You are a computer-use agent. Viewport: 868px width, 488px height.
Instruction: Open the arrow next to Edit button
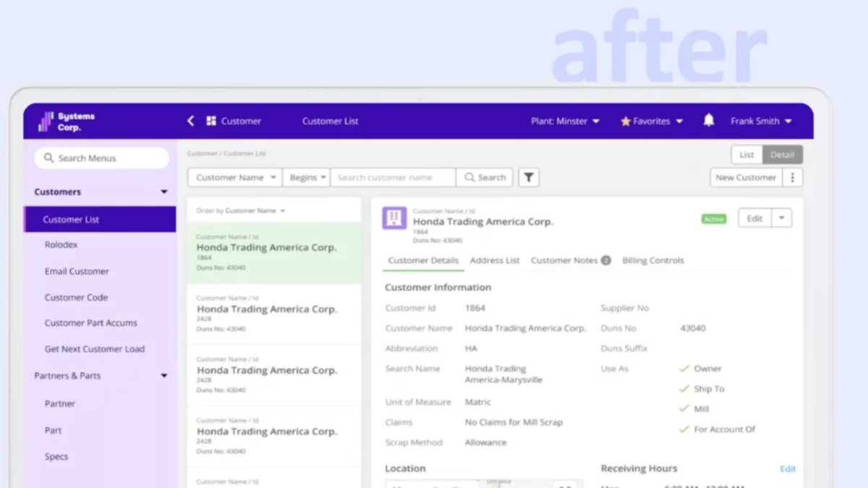782,218
